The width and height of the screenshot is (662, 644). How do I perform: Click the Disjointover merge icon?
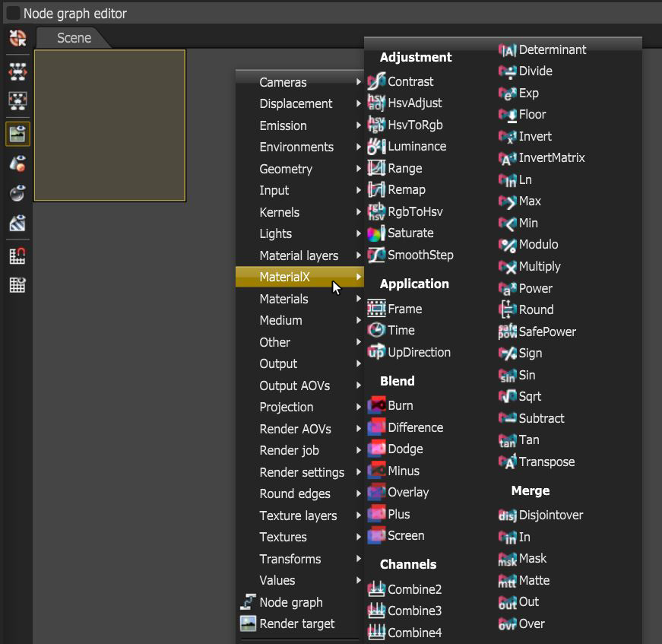(508, 515)
